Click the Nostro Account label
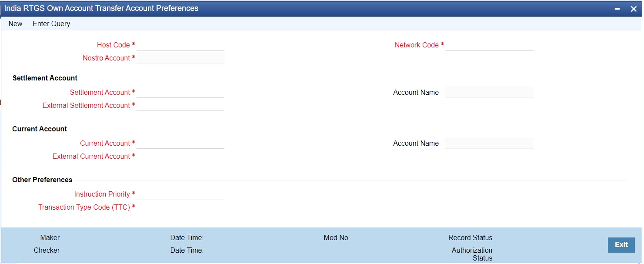Image resolution: width=644 pixels, height=264 pixels. click(x=107, y=58)
